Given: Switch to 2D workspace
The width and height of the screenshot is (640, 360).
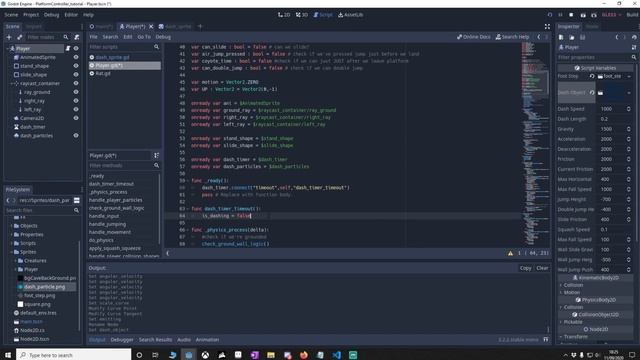Looking at the screenshot, I should (x=284, y=15).
